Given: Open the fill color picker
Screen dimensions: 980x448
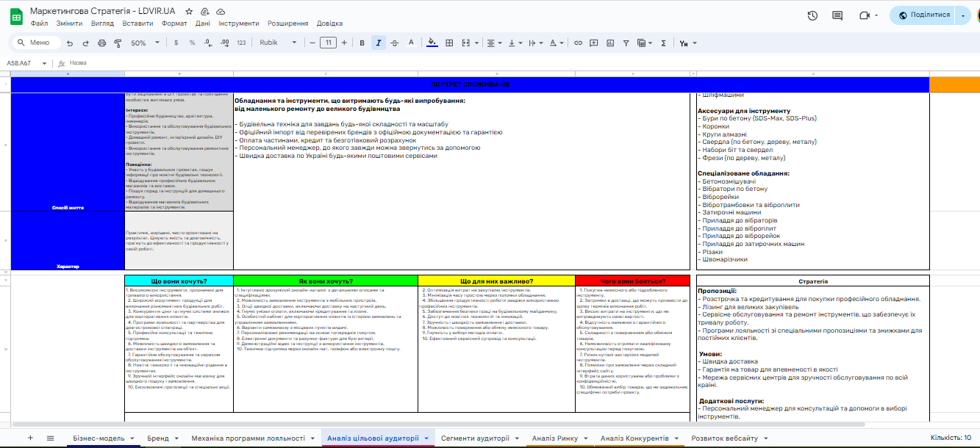Looking at the screenshot, I should pos(432,43).
